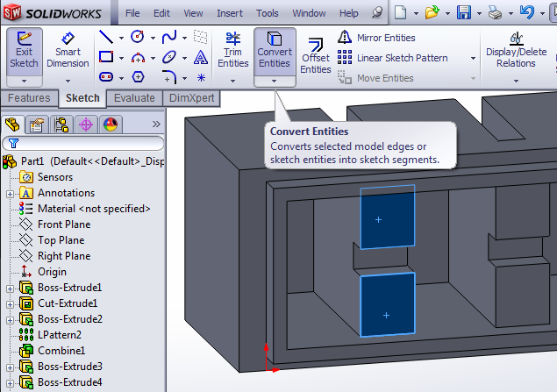Viewport: 557px width, 392px height.
Task: Expand the Boss-Extrude2 feature
Action: pyautogui.click(x=10, y=320)
